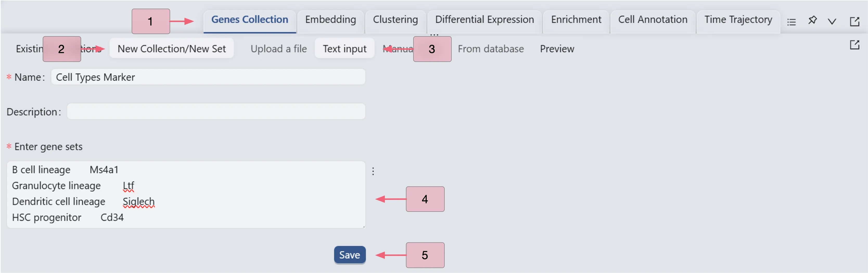This screenshot has width=868, height=273.
Task: Click pop-out icon in the sub-tab row
Action: click(854, 45)
